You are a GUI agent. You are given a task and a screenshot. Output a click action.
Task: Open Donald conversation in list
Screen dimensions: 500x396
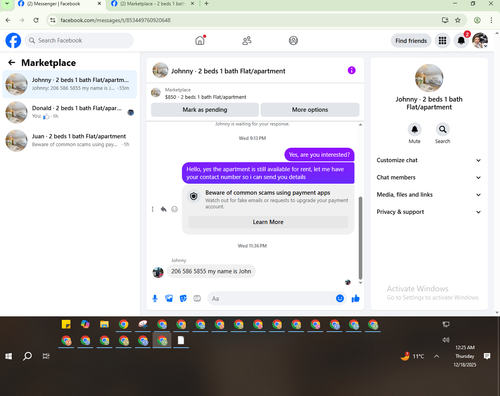69,112
